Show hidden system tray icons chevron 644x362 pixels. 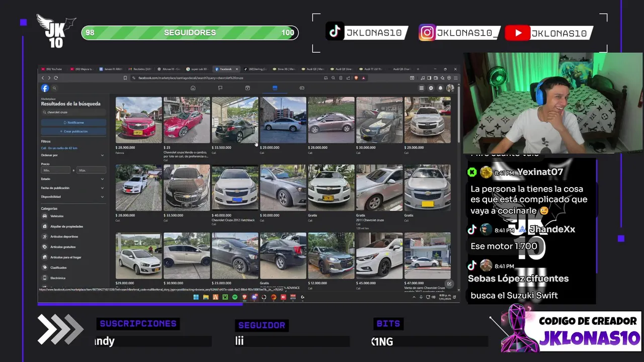[x=414, y=297]
